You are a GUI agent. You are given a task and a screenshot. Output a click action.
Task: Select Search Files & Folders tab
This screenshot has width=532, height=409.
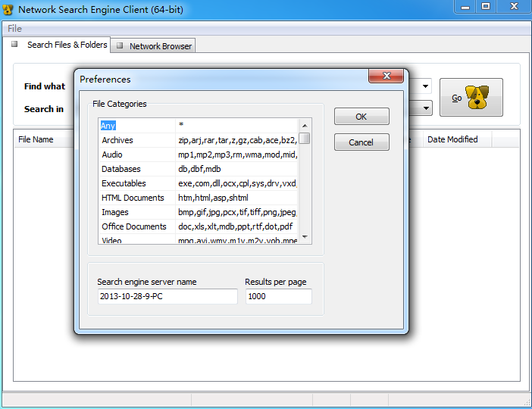click(57, 45)
